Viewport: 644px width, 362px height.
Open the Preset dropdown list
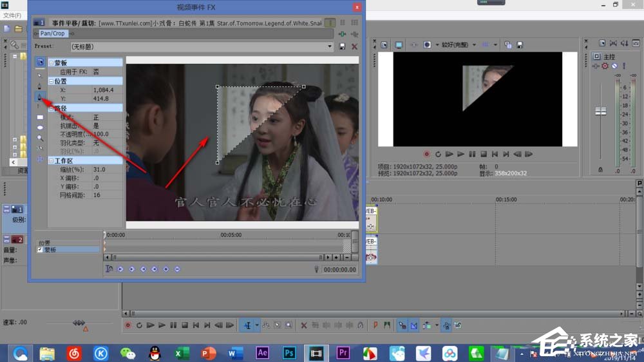click(x=330, y=46)
